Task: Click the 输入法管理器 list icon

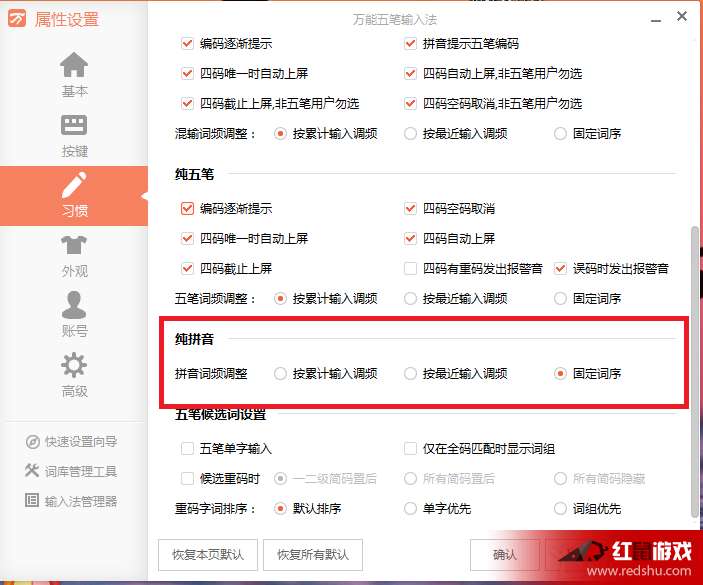Action: (32, 500)
